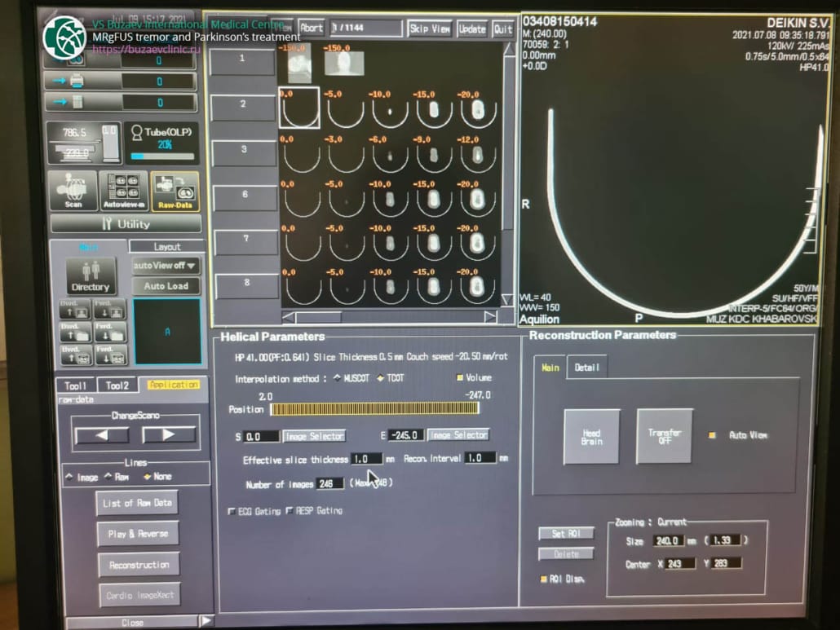Enable the ECG Gating checkbox
The width and height of the screenshot is (840, 630).
[232, 511]
